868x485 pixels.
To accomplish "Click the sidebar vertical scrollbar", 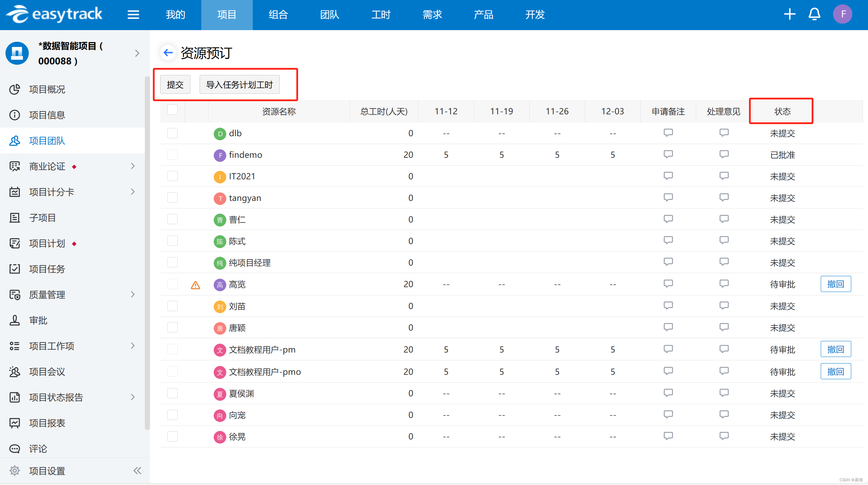I will click(147, 253).
